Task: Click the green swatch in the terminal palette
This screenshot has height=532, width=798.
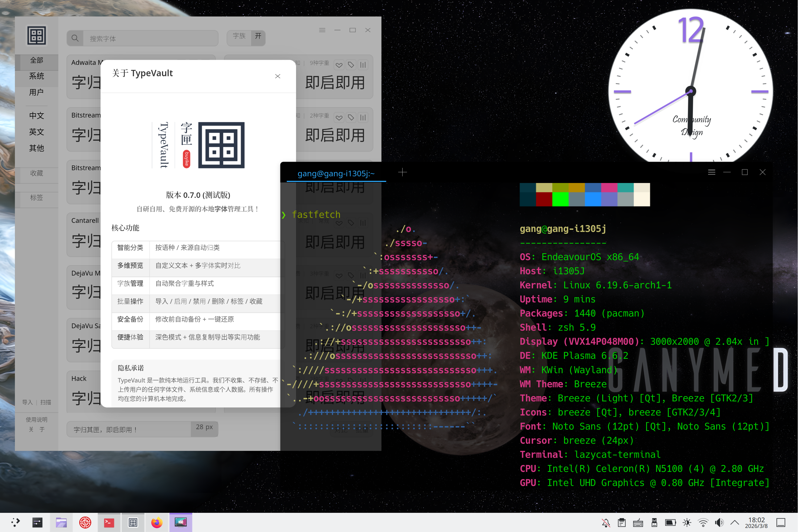Action: click(560, 200)
